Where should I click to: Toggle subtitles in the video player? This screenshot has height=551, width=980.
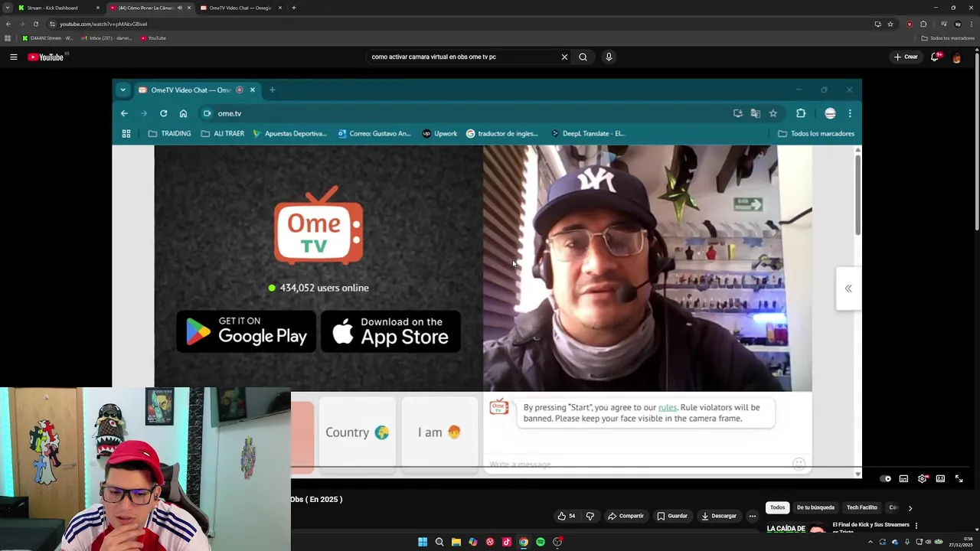[x=903, y=479]
